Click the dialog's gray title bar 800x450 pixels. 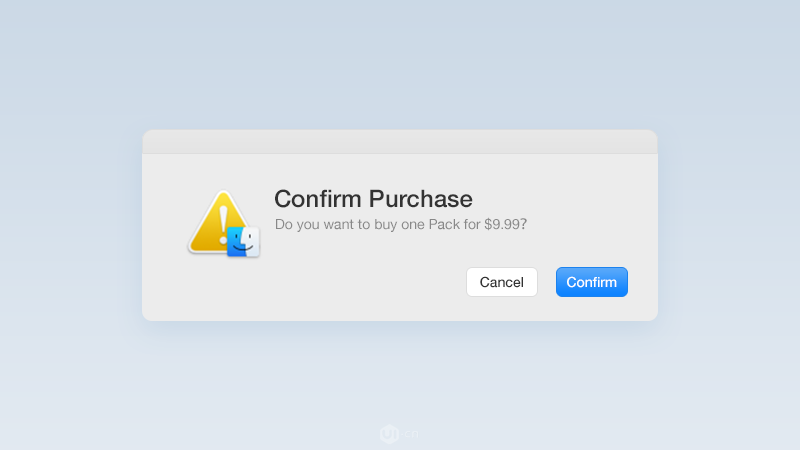coord(400,142)
